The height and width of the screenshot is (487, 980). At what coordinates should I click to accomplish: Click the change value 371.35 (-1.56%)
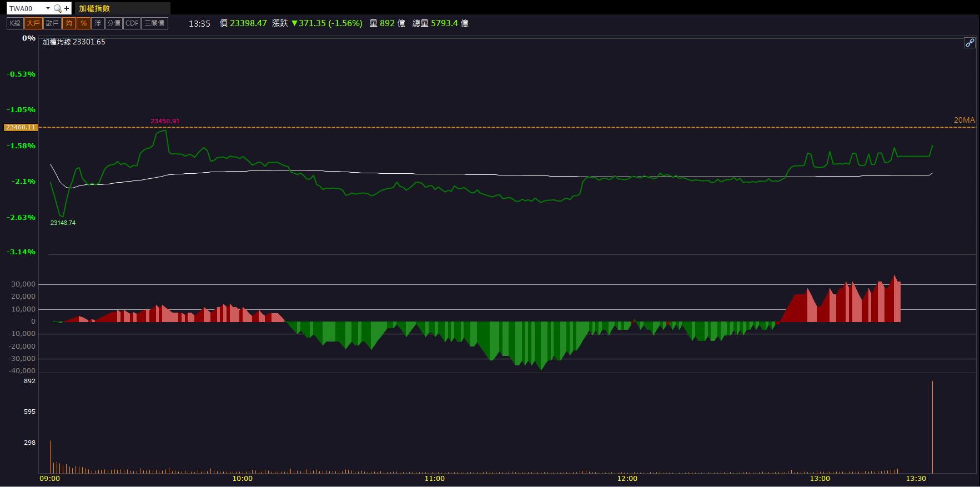point(326,23)
